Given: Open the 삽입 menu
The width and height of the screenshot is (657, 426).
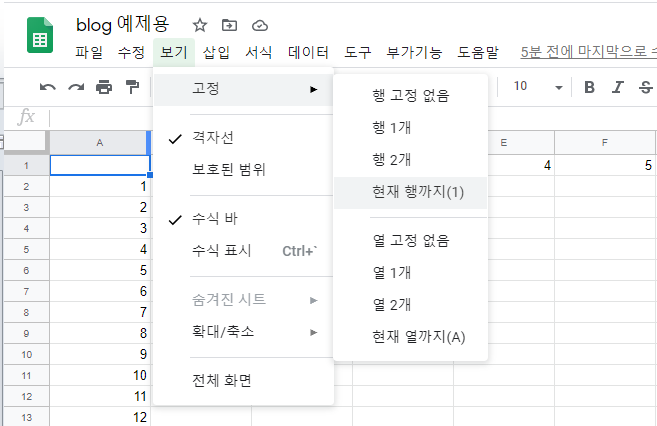Looking at the screenshot, I should 216,52.
